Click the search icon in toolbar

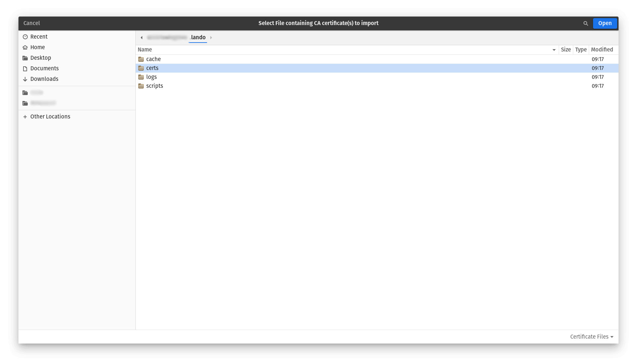click(x=586, y=23)
